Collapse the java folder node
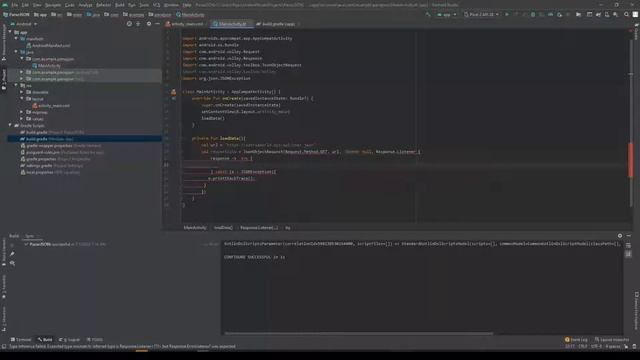Screen dimensions: 640x360 click(x=16, y=52)
